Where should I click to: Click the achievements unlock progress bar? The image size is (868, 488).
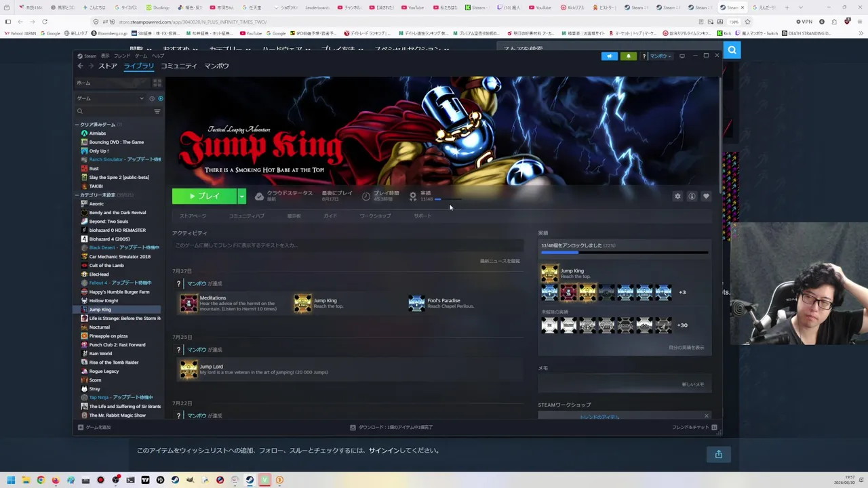[625, 253]
